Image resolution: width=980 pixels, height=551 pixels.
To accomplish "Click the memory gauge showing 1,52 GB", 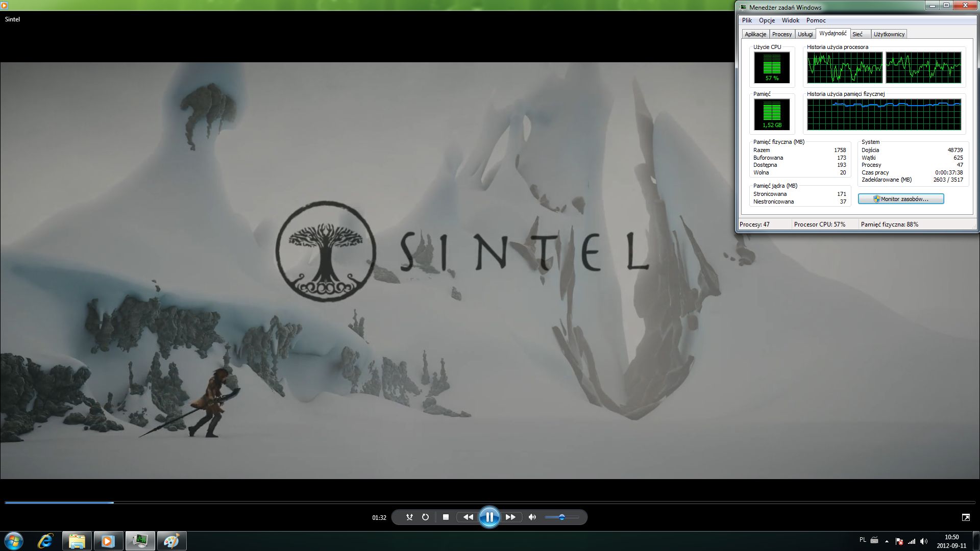I will tap(772, 114).
